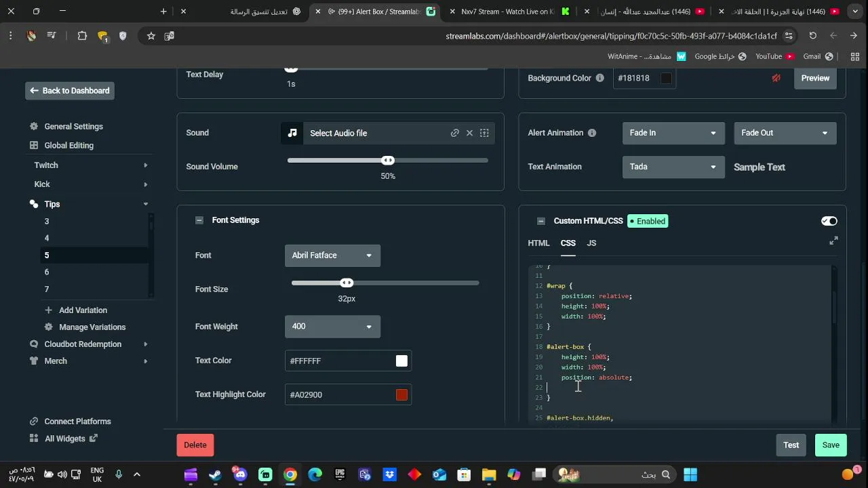Click the muted speaker icon beside Preview
868x488 pixels.
pos(776,78)
